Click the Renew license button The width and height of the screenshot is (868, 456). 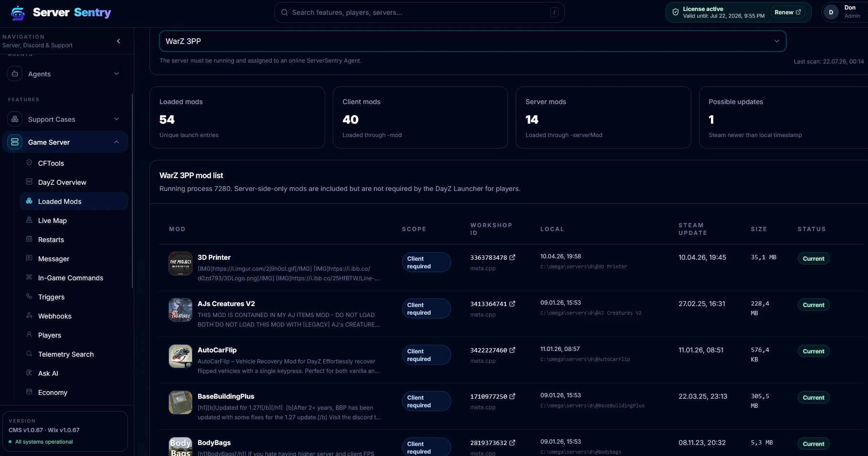coord(787,12)
